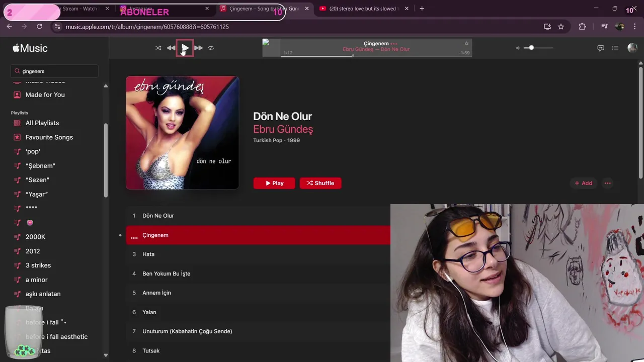Reload the current page
This screenshot has width=644, height=362.
pos(39,27)
